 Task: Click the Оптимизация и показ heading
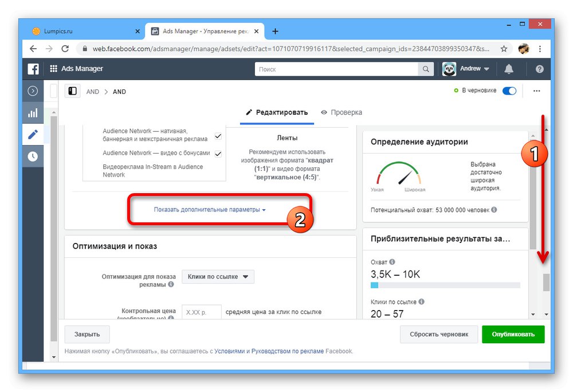click(115, 246)
